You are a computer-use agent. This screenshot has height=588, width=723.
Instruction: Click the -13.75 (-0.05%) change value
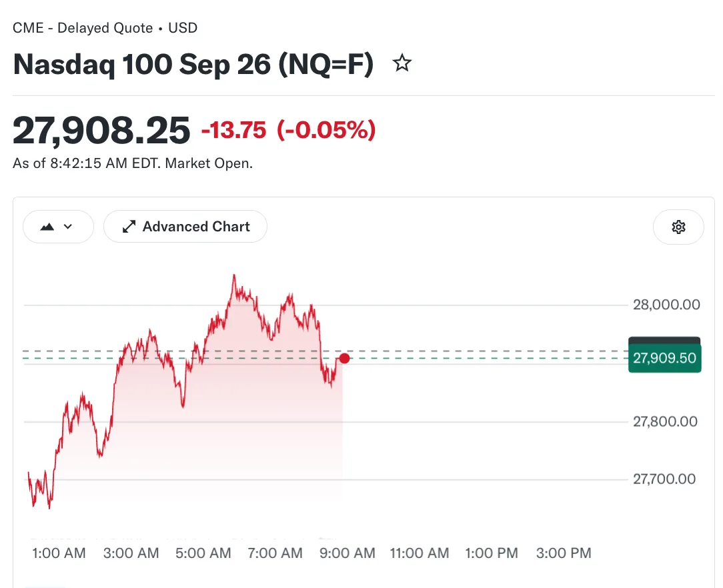[x=289, y=129]
